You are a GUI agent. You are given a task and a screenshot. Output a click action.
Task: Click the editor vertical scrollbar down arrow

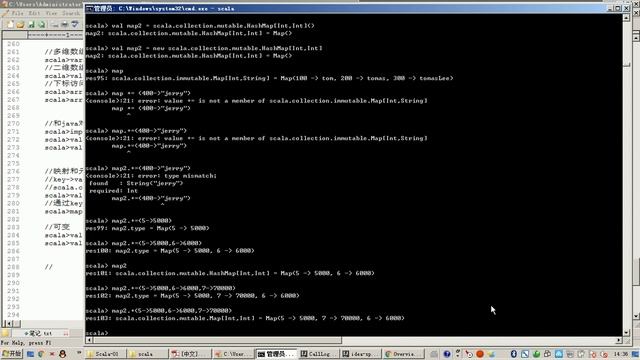(636, 316)
